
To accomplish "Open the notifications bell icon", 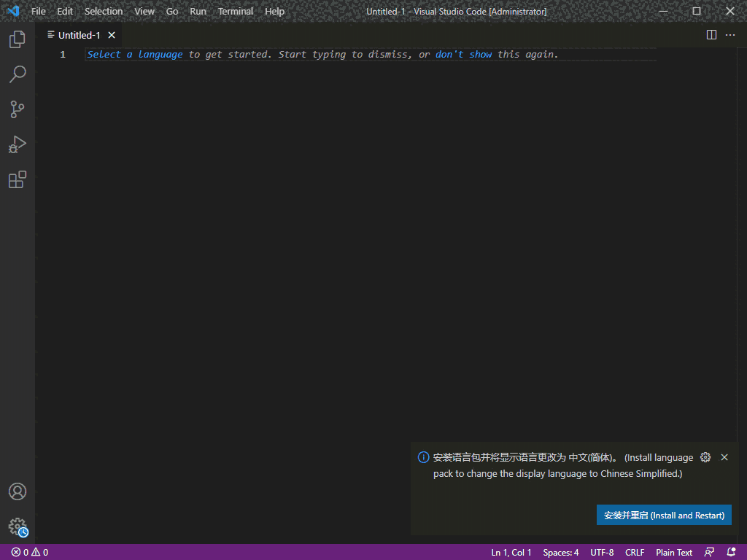I will point(732,552).
